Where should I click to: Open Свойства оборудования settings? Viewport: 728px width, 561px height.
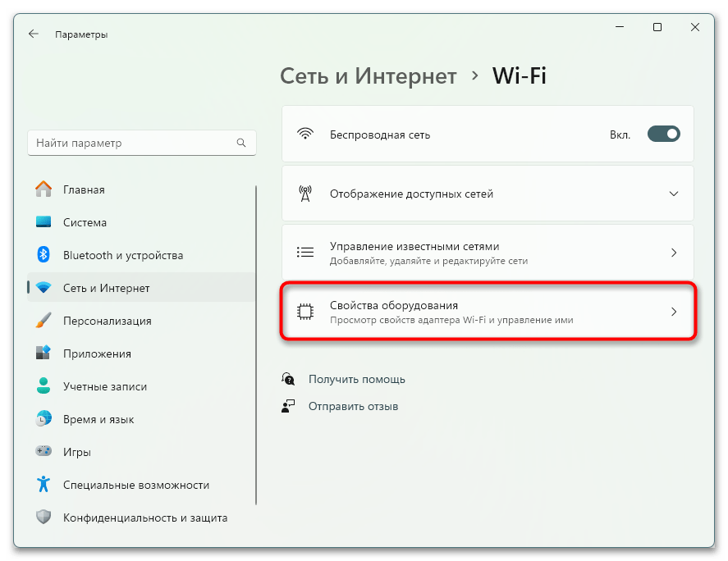coord(488,312)
